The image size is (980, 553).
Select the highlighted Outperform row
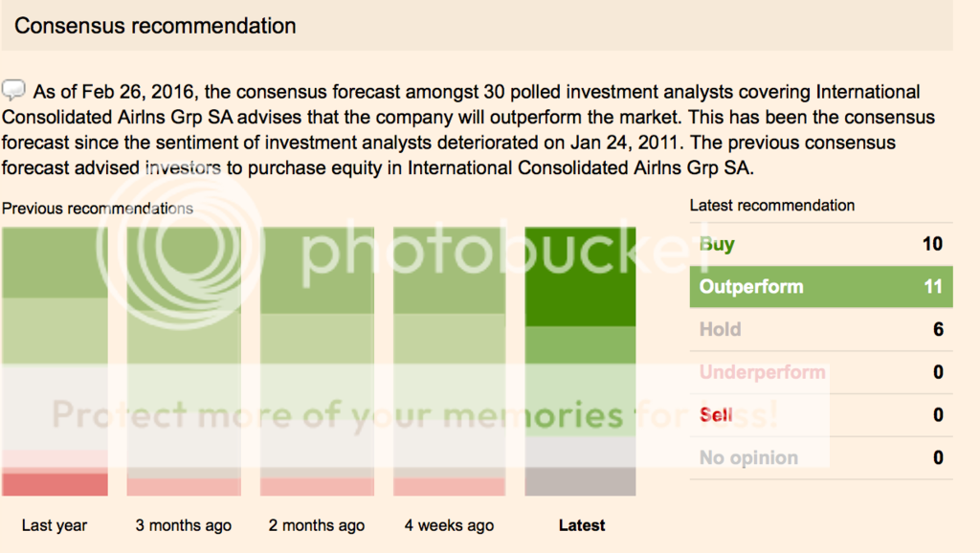820,287
